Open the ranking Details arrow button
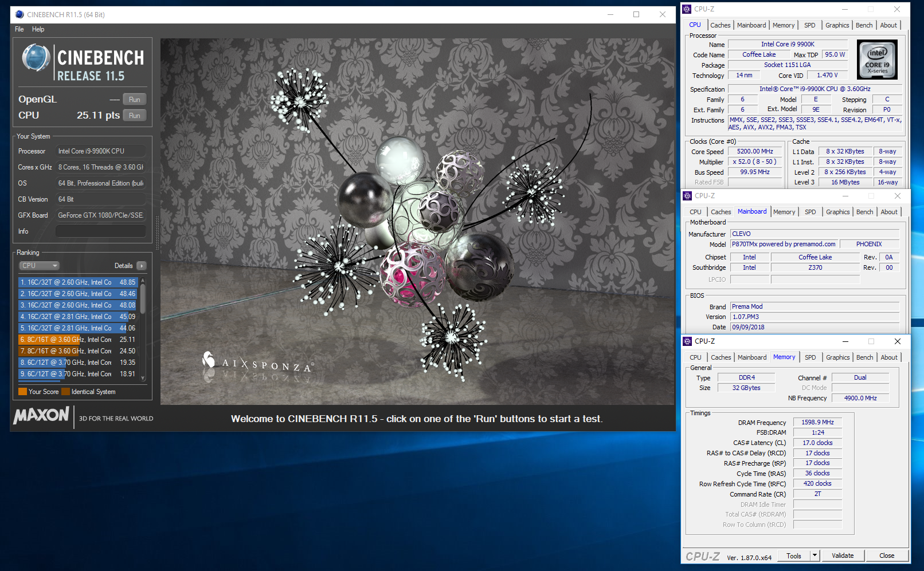Viewport: 924px width, 571px height. pyautogui.click(x=142, y=266)
